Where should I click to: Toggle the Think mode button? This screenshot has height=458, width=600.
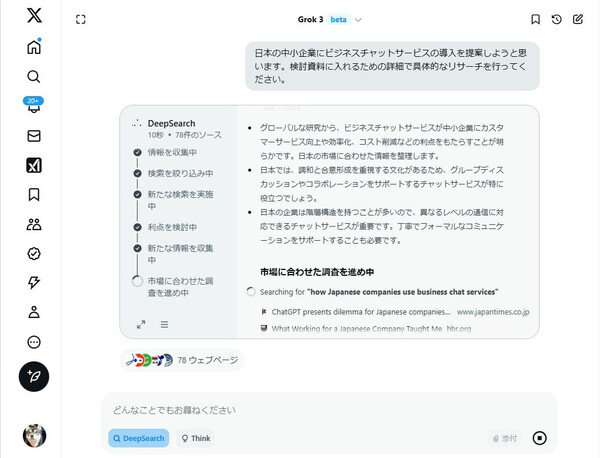coord(196,438)
